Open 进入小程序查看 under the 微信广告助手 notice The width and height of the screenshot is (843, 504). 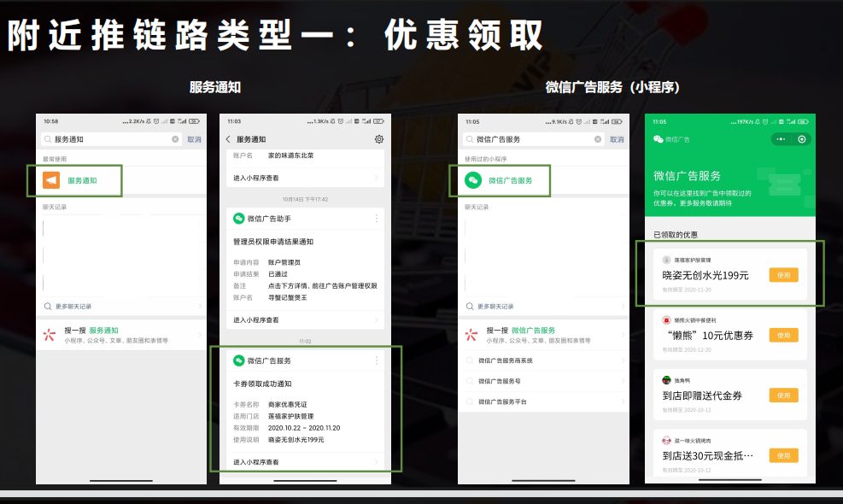click(306, 320)
